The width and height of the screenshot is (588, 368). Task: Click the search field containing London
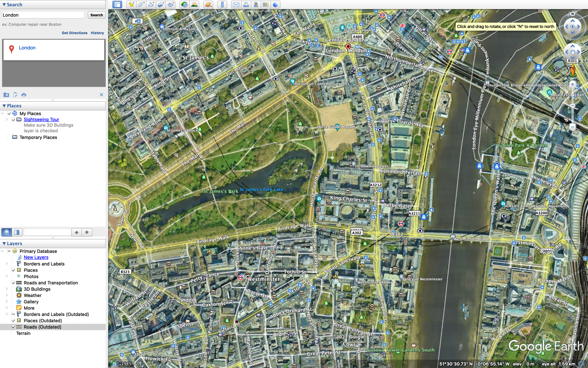tap(43, 15)
